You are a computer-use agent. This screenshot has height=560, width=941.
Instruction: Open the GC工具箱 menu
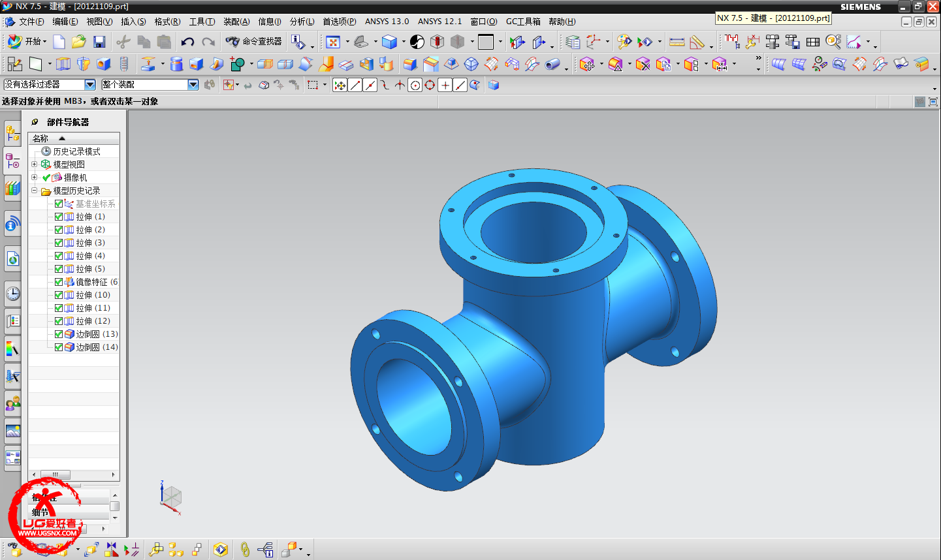click(x=523, y=22)
